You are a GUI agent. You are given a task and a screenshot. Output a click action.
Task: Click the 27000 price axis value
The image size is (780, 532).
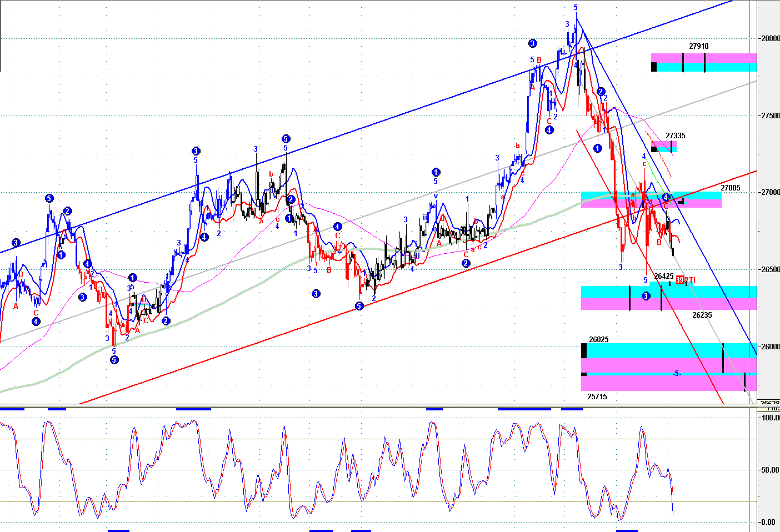pyautogui.click(x=770, y=193)
